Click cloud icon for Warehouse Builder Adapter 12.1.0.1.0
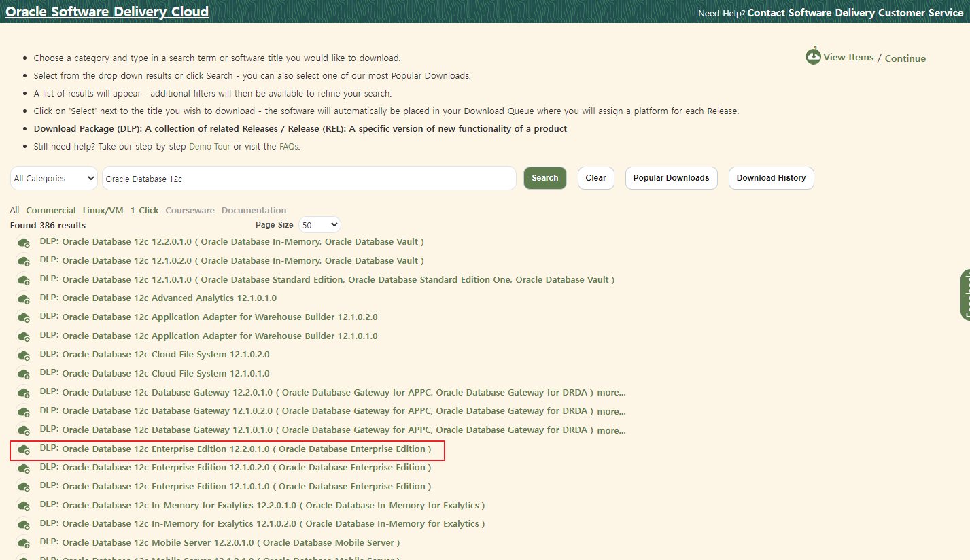 click(x=24, y=336)
